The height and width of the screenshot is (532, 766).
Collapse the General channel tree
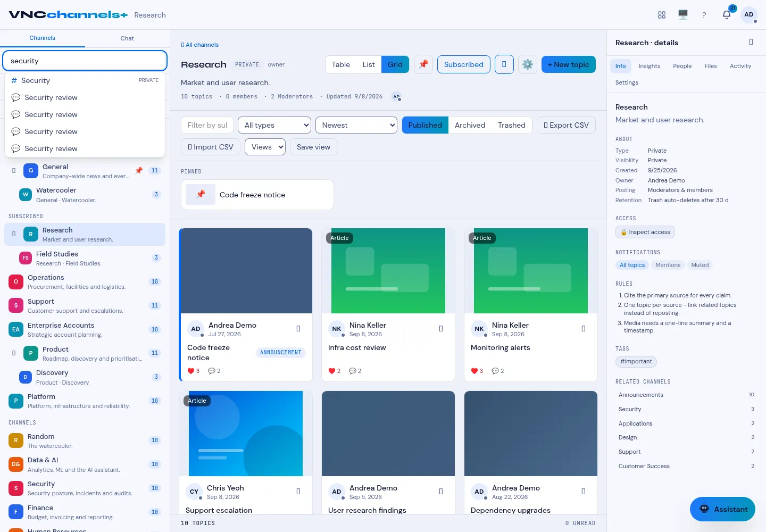pyautogui.click(x=14, y=171)
